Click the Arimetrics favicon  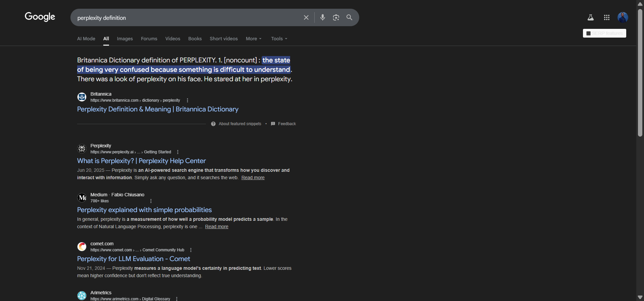pyautogui.click(x=82, y=296)
